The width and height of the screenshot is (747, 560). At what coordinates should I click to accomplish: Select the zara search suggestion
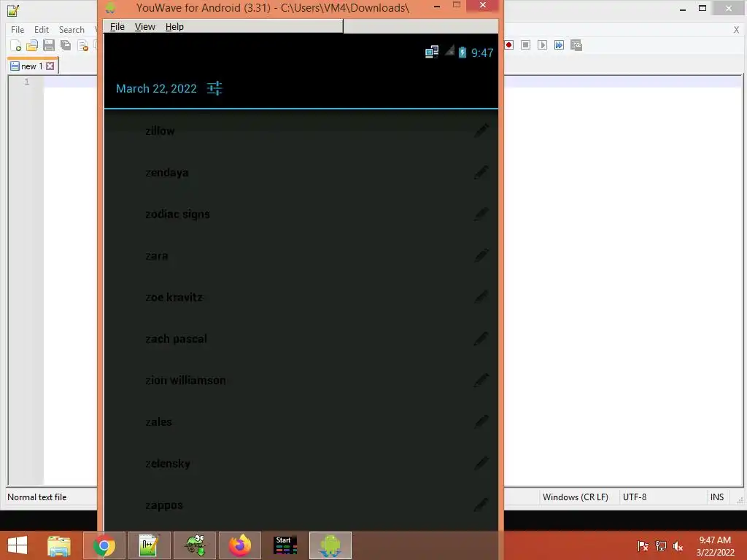pyautogui.click(x=156, y=256)
